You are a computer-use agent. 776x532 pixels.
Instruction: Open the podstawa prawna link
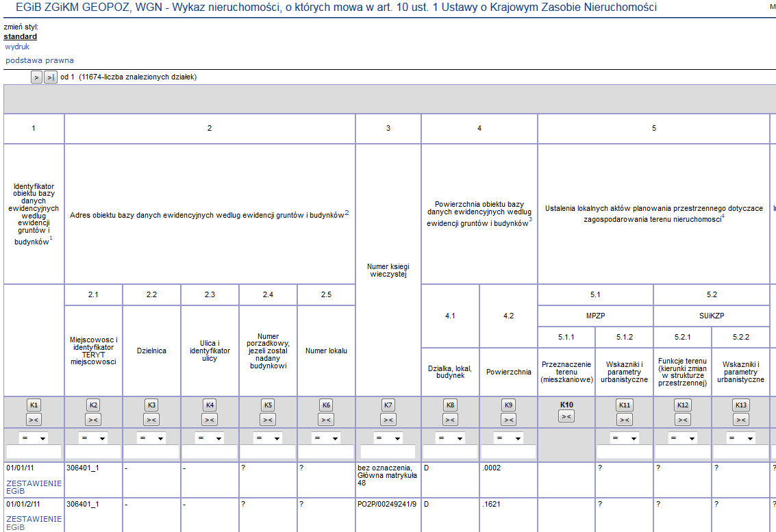[40, 60]
